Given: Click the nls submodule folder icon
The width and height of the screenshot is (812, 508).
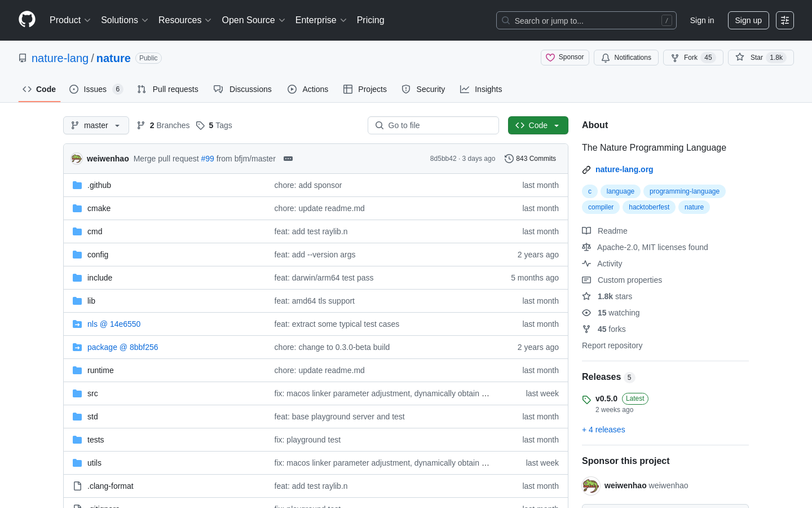Looking at the screenshot, I should pyautogui.click(x=77, y=324).
